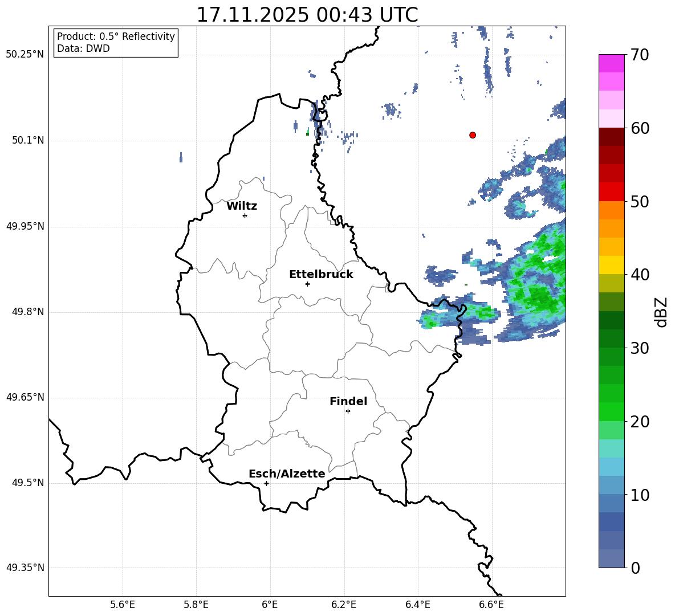The image size is (675, 616).
Task: Click the 10 tick on colorbar
Action: point(640,495)
